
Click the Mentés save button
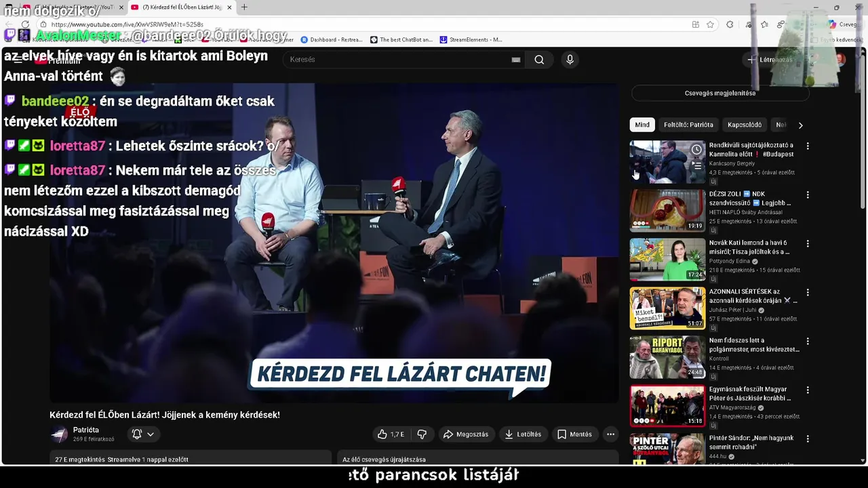(x=574, y=434)
